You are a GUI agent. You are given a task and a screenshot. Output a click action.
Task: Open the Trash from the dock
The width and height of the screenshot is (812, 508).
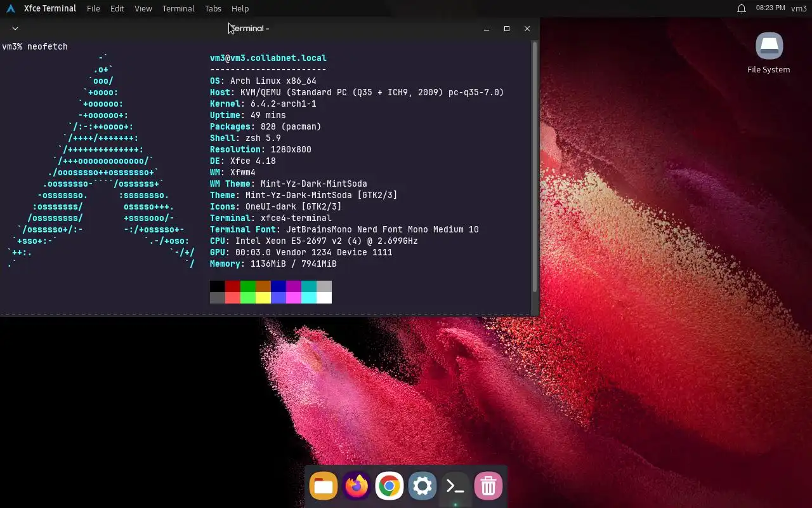pos(488,486)
